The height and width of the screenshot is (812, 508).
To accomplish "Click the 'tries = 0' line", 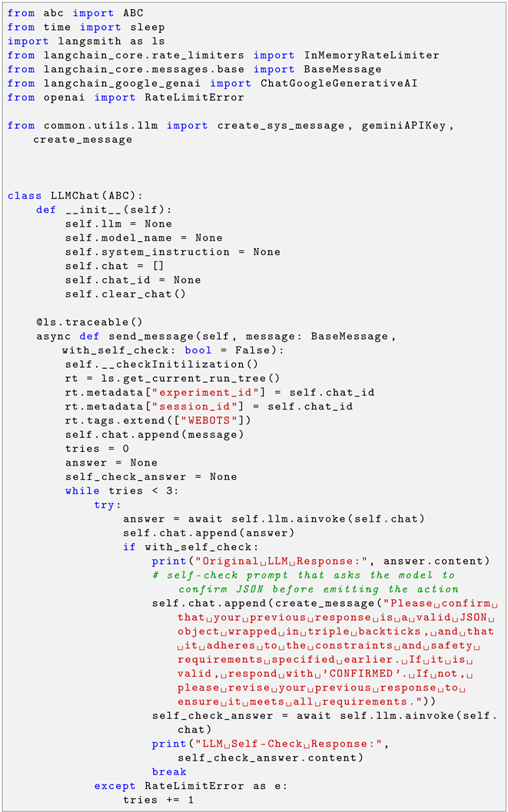I will tap(97, 448).
